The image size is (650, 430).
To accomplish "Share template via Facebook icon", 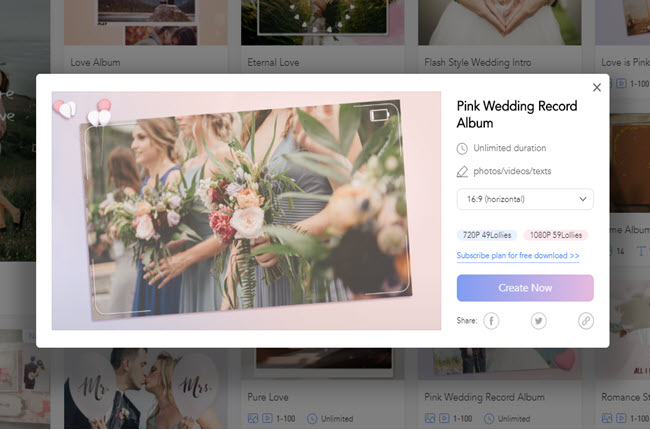I will pyautogui.click(x=491, y=321).
